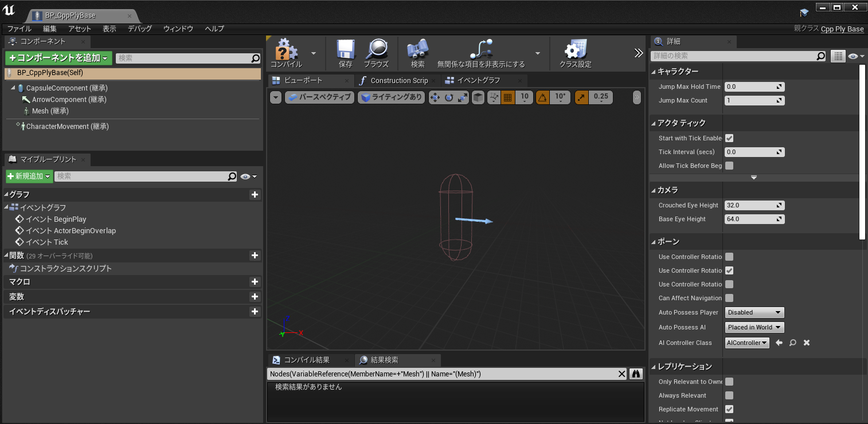The width and height of the screenshot is (868, 424).
Task: Select the translate gizmo icon in viewport toolbar
Action: point(435,97)
